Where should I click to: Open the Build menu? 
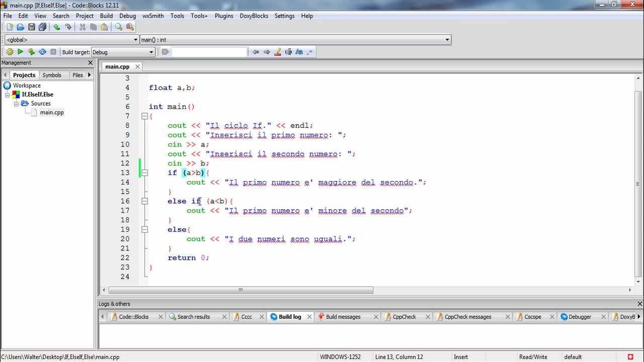click(x=106, y=16)
